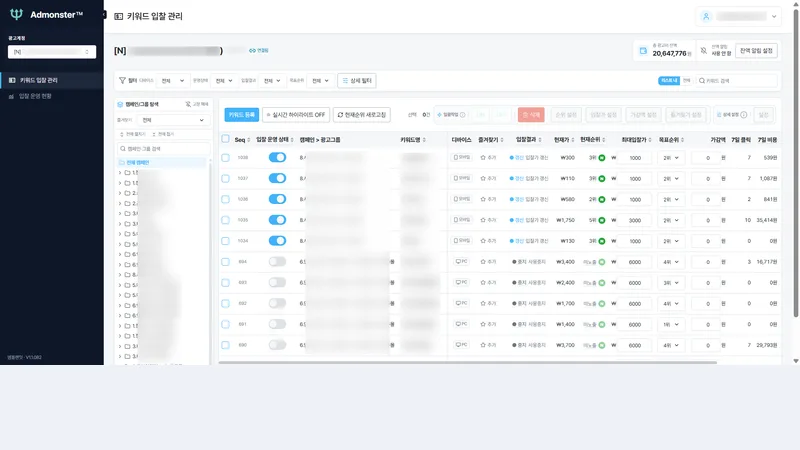This screenshot has width=800, height=450.
Task: Click the info icon beside 일괄작업
Action: coord(462,115)
